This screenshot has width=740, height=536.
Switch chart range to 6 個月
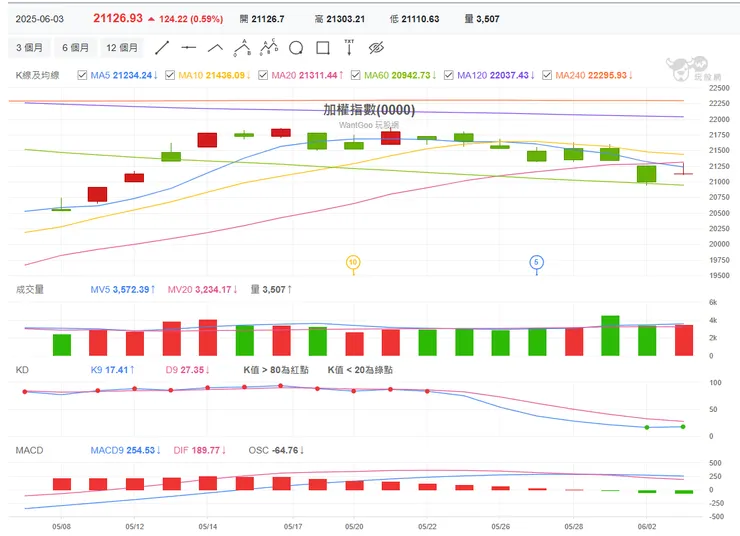pos(76,48)
